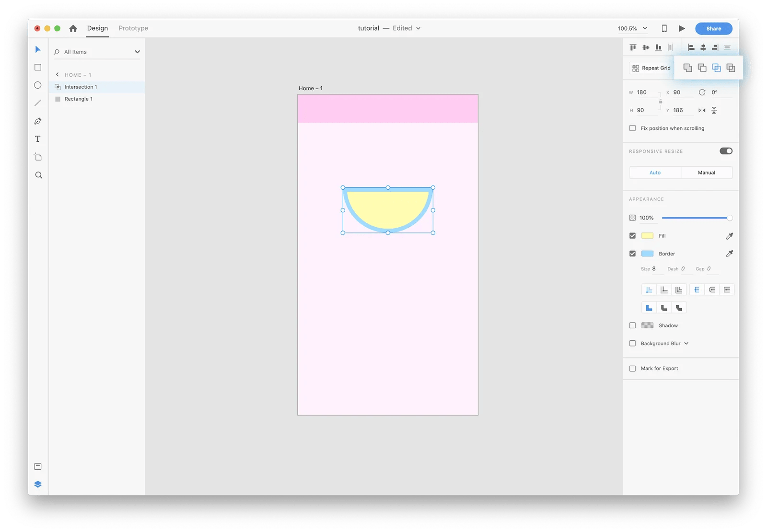Select the Zoom magnifier tool
Viewport: 767px width, 532px height.
click(38, 175)
